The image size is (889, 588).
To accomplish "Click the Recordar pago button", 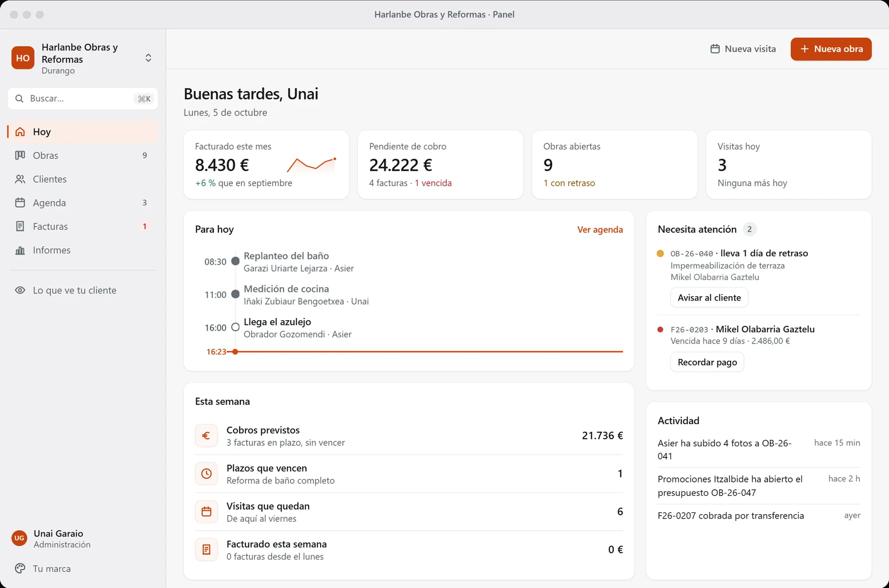I will 707,362.
